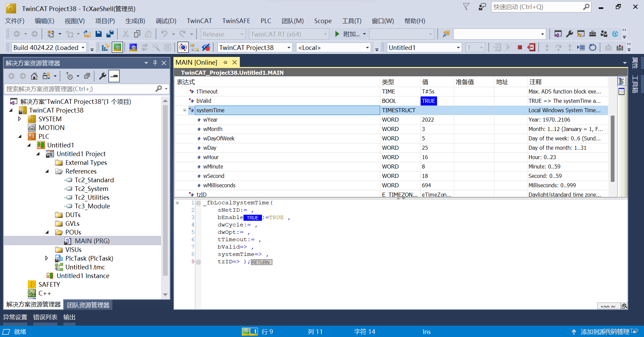The height and width of the screenshot is (337, 644).
Task: Click the feedback icon beside Quick Launch
Action: pos(482,7)
